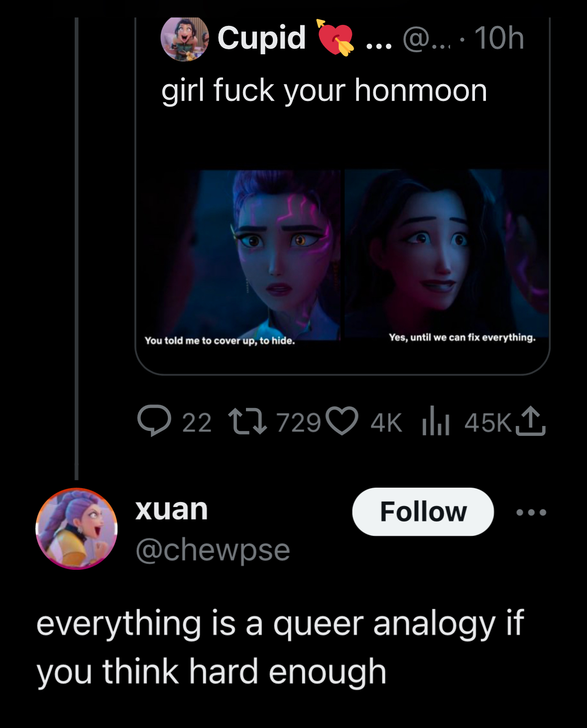Open the quoted tweet text 'girl fuck your honmoon'
Screen dimensions: 587x728
324,91
